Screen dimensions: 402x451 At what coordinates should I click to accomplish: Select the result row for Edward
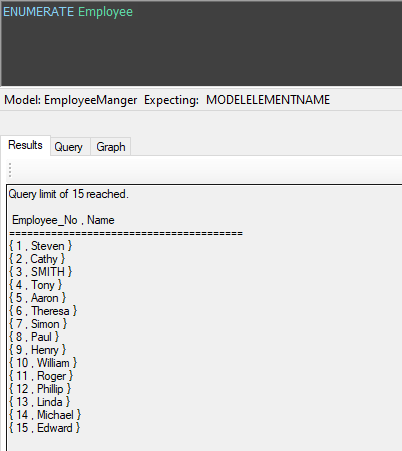[45, 428]
